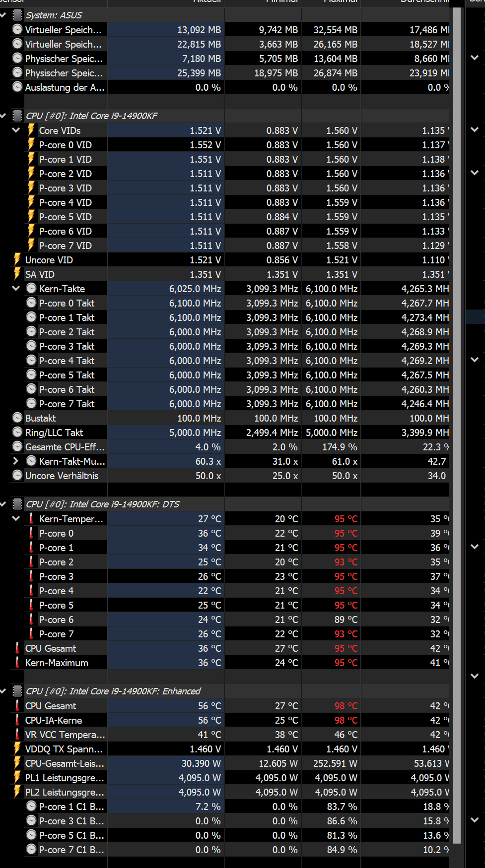Screen dimensions: 485x868
Task: Click the clock icon beside P-core 0 Takt
Action: pyautogui.click(x=31, y=303)
